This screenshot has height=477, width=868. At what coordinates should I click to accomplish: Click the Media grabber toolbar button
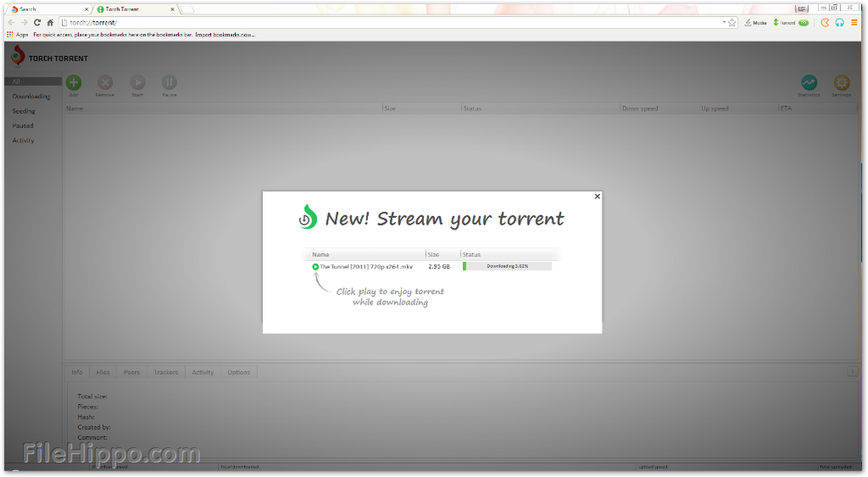pyautogui.click(x=757, y=23)
